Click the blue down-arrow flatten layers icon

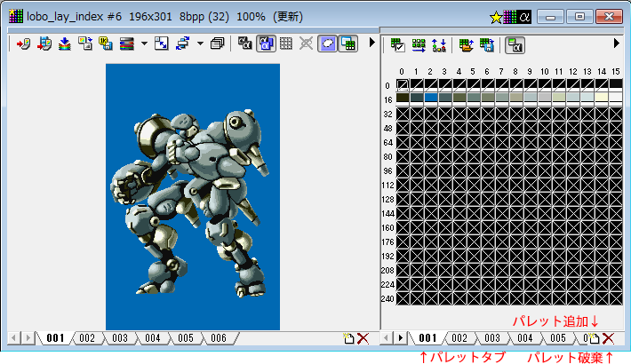[x=64, y=44]
